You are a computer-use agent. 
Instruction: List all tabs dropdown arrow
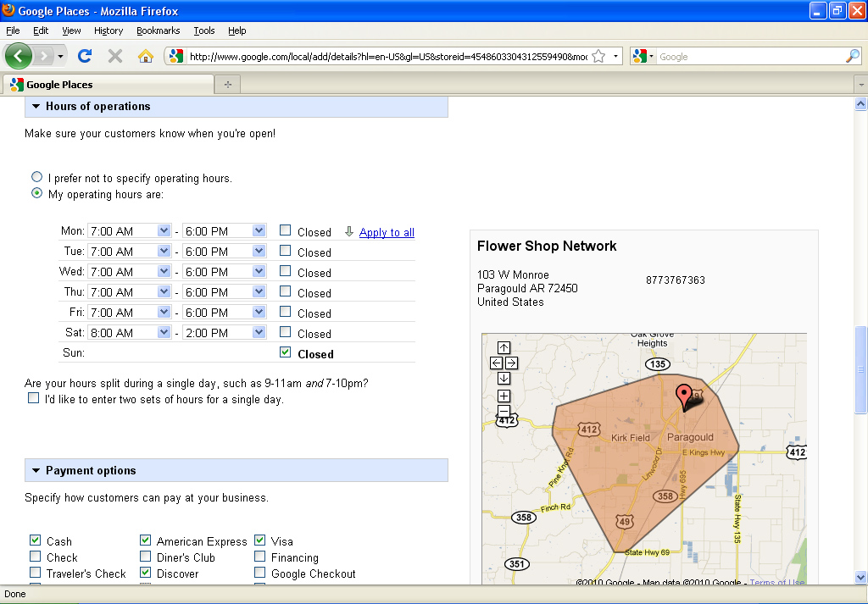[x=861, y=85]
